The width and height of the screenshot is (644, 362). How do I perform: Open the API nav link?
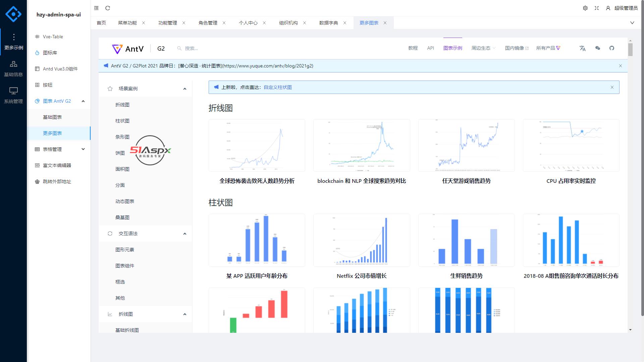pos(431,48)
